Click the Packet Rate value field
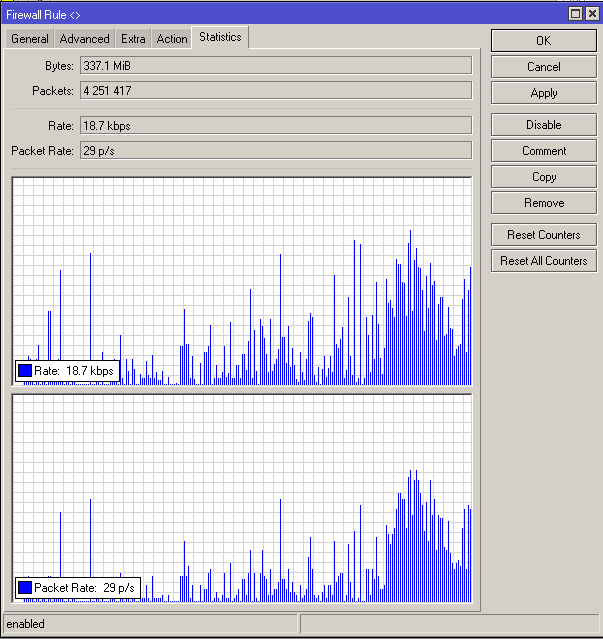The image size is (603, 639). pyautogui.click(x=275, y=151)
